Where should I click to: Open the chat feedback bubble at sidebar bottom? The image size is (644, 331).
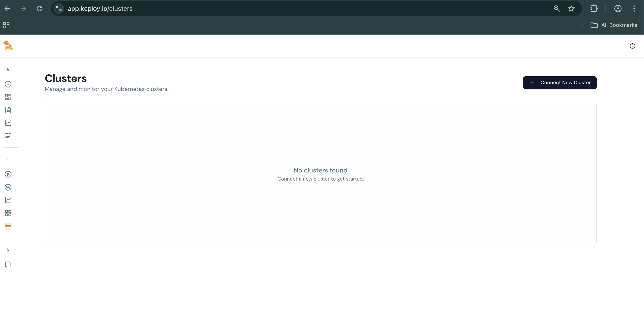(8, 265)
